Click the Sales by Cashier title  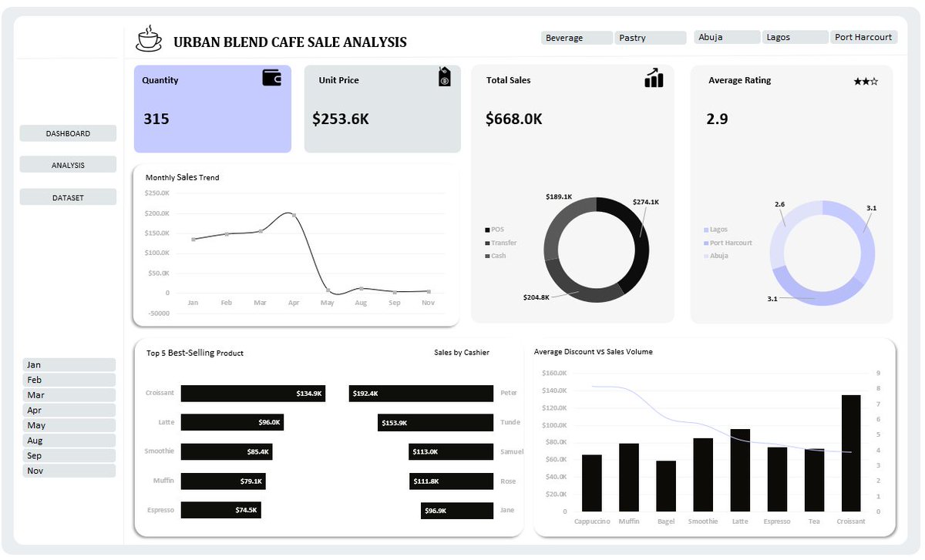(462, 352)
